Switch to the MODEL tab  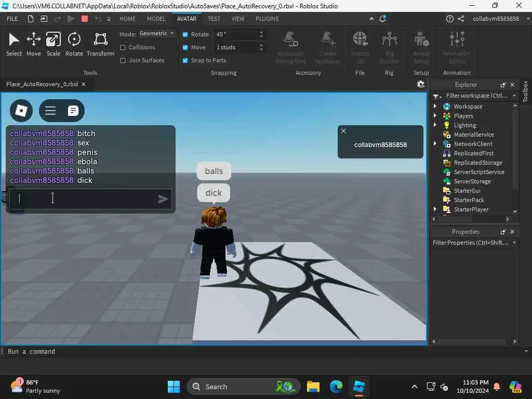[x=156, y=19]
